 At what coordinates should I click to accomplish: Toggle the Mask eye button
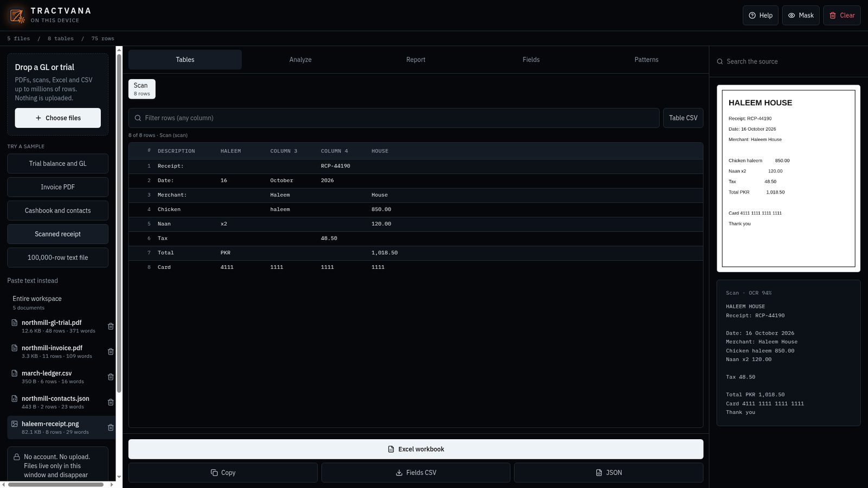click(x=801, y=15)
